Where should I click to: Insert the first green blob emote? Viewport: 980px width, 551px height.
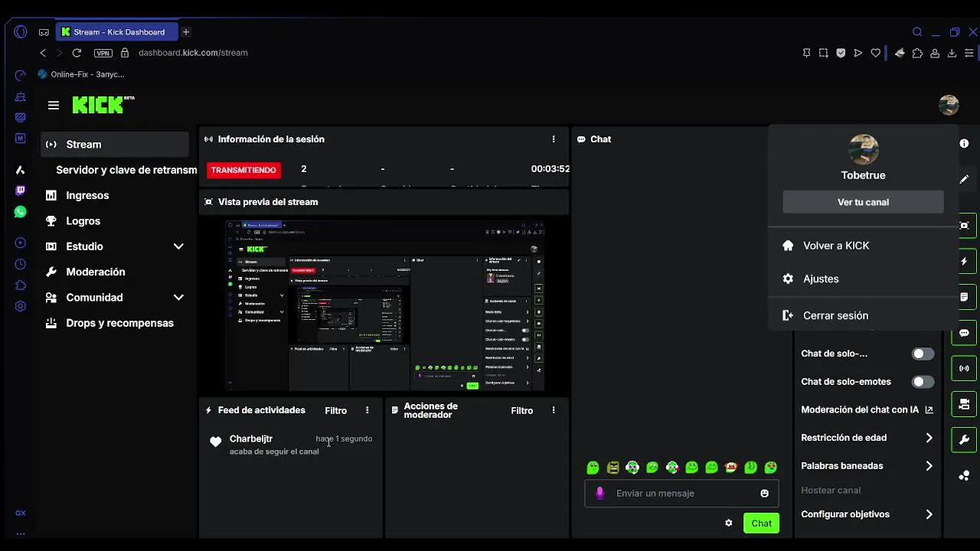[593, 468]
